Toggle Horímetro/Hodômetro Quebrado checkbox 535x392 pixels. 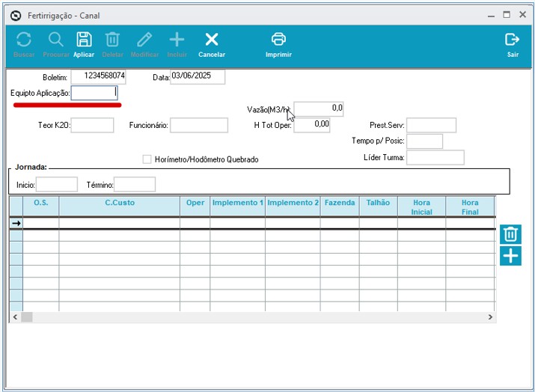tap(147, 159)
